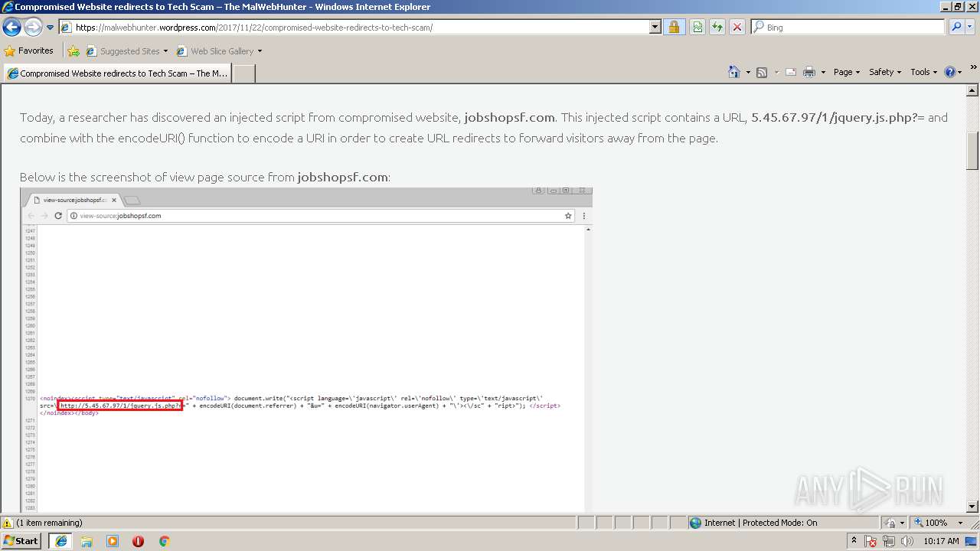Screen dimensions: 980x551
Task: Click the Read Mail envelope icon
Action: pyautogui.click(x=790, y=72)
